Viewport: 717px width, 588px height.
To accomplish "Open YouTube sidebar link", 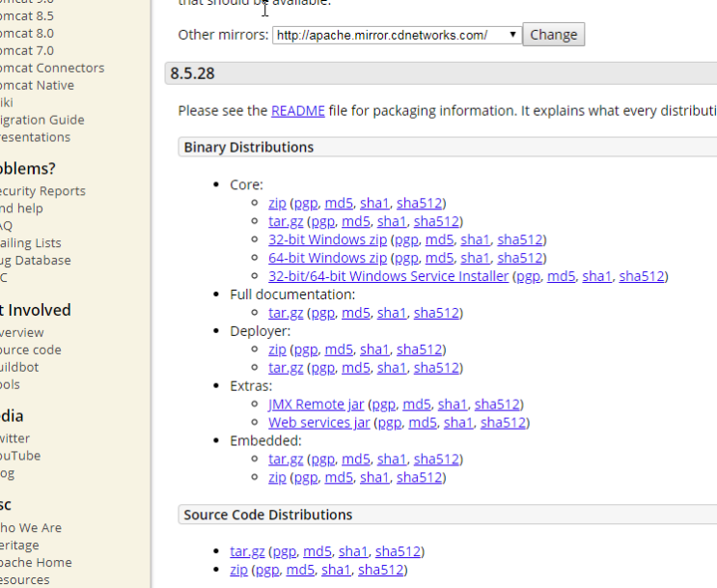I will click(20, 456).
